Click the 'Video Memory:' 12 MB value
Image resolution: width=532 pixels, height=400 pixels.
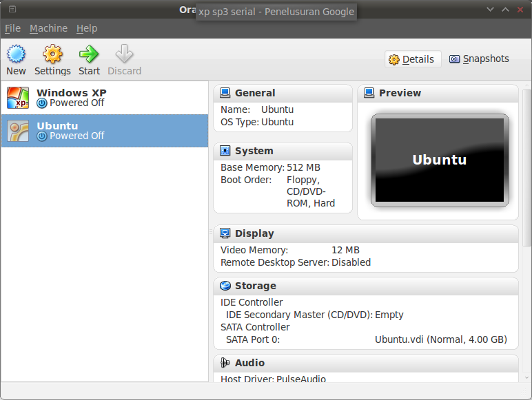click(x=345, y=250)
